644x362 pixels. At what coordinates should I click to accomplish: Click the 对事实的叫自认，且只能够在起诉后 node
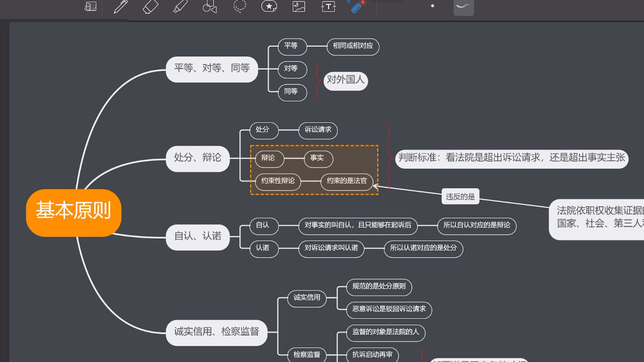358,226
